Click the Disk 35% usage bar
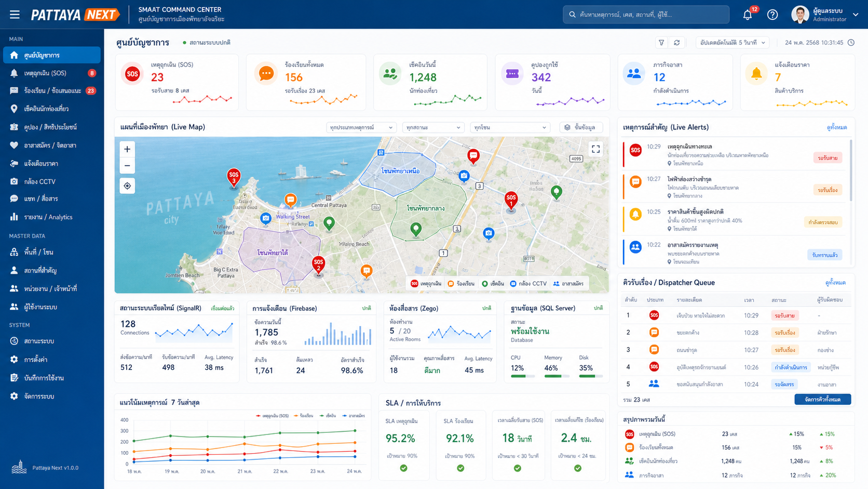The height and width of the screenshot is (489, 868). pyautogui.click(x=591, y=376)
